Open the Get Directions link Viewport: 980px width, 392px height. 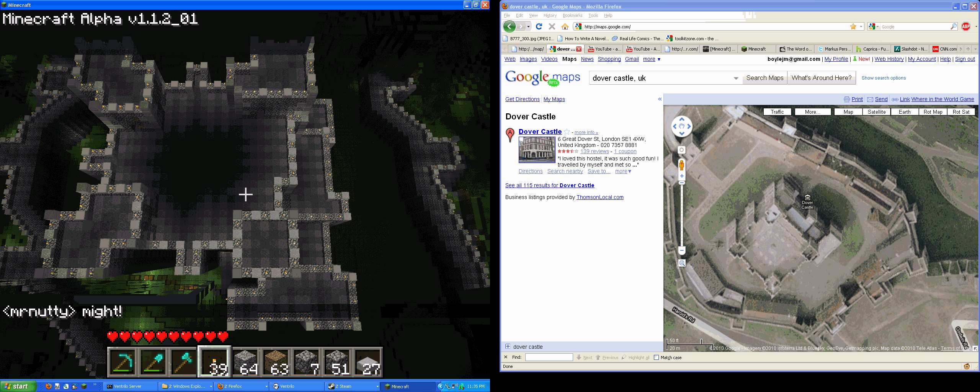point(522,99)
